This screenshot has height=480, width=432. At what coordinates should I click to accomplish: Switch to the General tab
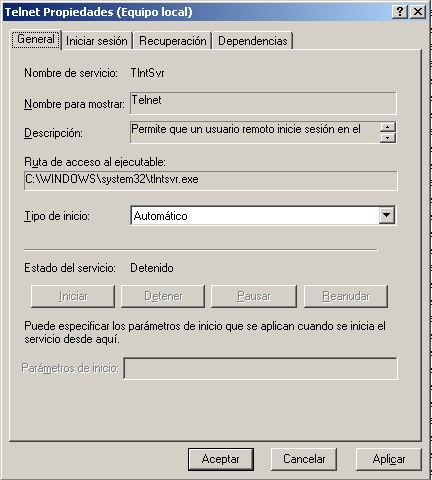tap(36, 40)
